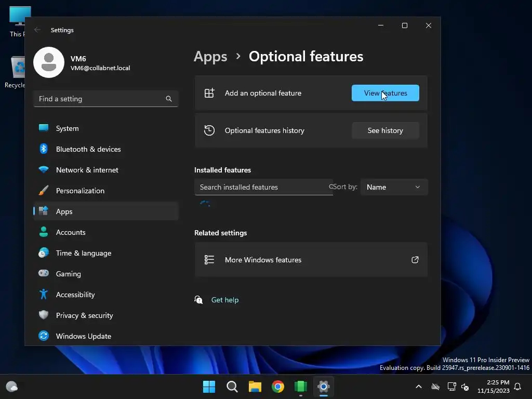Select Network & internet category

(x=105, y=170)
